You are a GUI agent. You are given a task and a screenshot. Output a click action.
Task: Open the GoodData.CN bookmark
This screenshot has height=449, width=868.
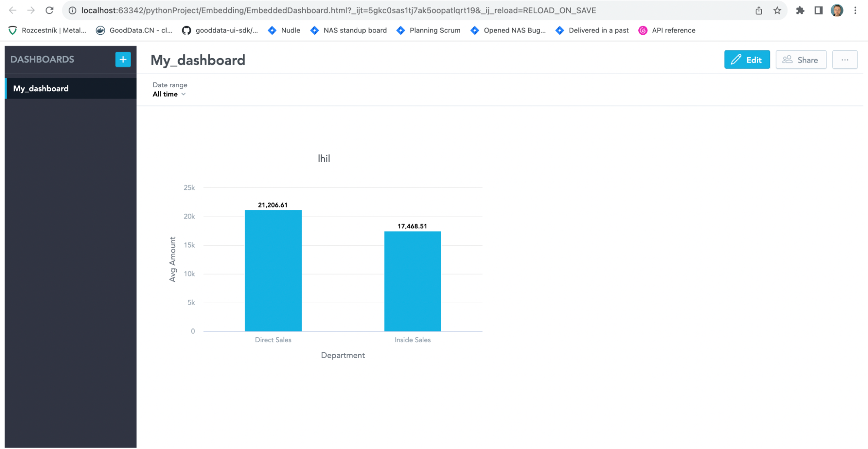click(x=134, y=30)
